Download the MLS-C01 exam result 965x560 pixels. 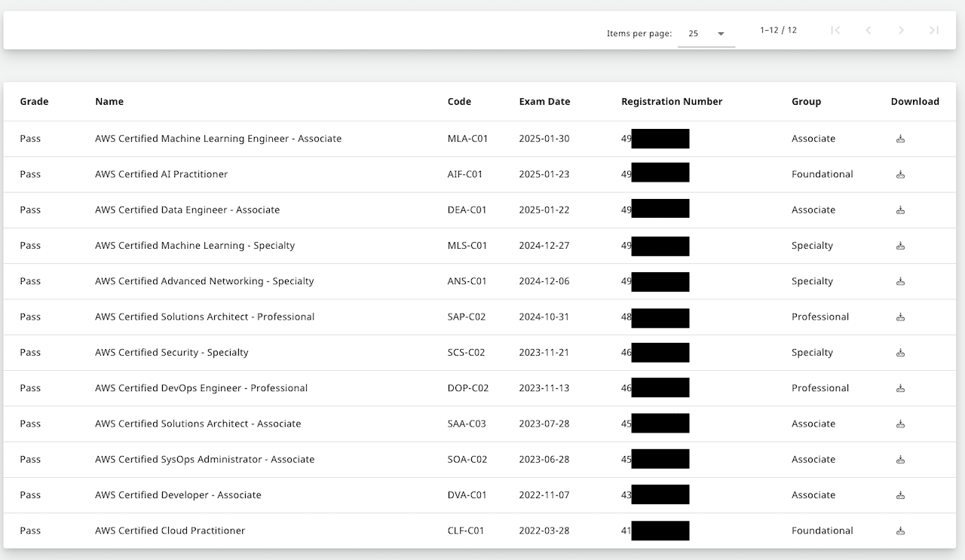900,246
